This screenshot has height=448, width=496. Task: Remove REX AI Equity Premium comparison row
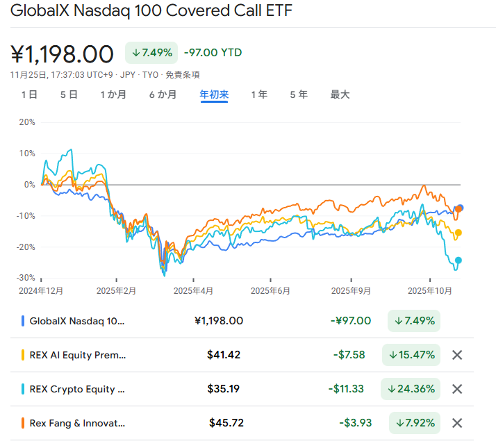(457, 355)
